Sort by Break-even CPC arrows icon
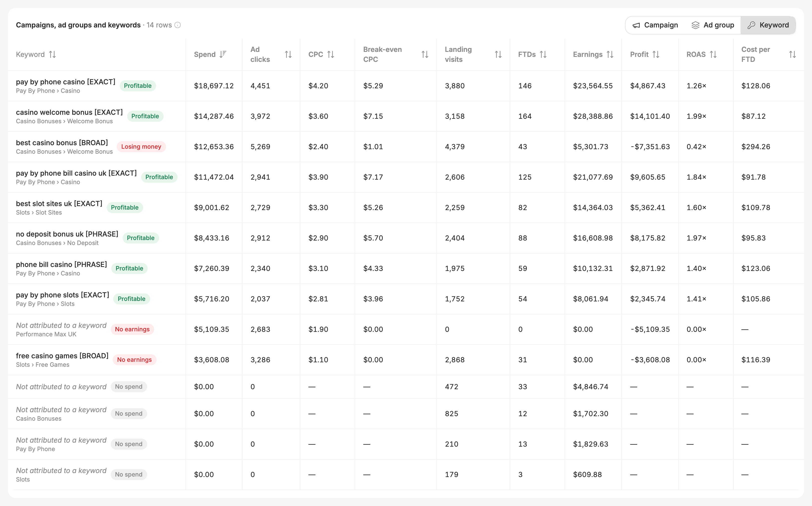This screenshot has width=812, height=506. pyautogui.click(x=425, y=54)
